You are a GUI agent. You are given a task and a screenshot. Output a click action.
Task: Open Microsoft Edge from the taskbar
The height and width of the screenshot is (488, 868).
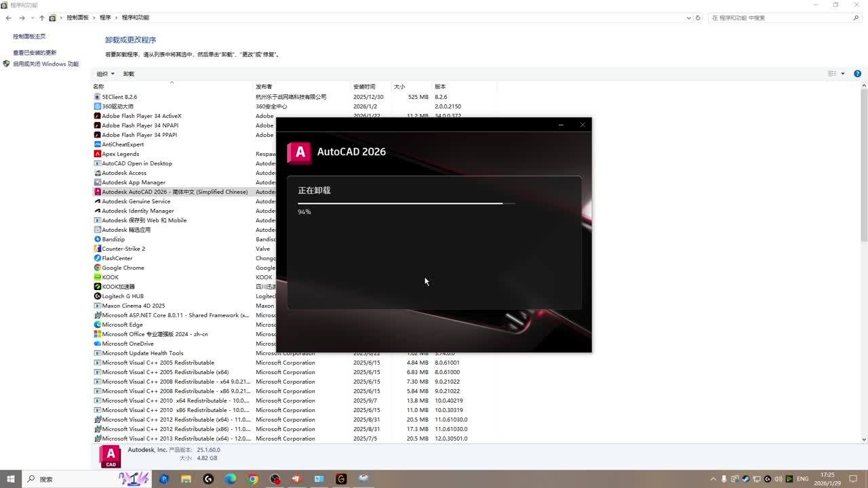click(x=231, y=479)
